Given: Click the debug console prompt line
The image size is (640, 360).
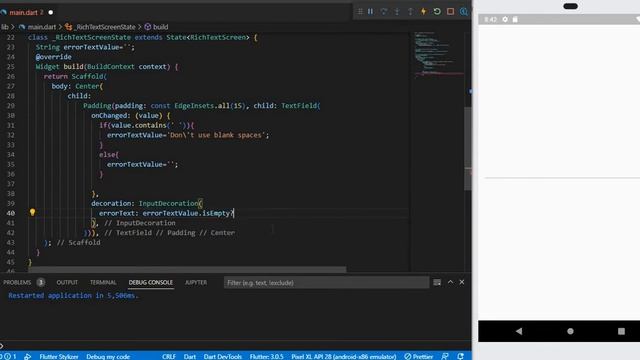Looking at the screenshot, I should coord(236,346).
